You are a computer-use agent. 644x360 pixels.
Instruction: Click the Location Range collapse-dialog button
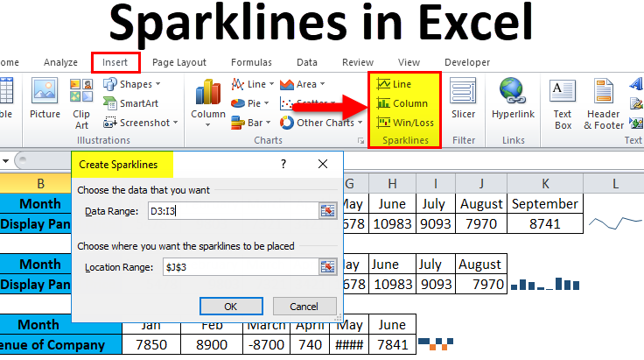[327, 267]
